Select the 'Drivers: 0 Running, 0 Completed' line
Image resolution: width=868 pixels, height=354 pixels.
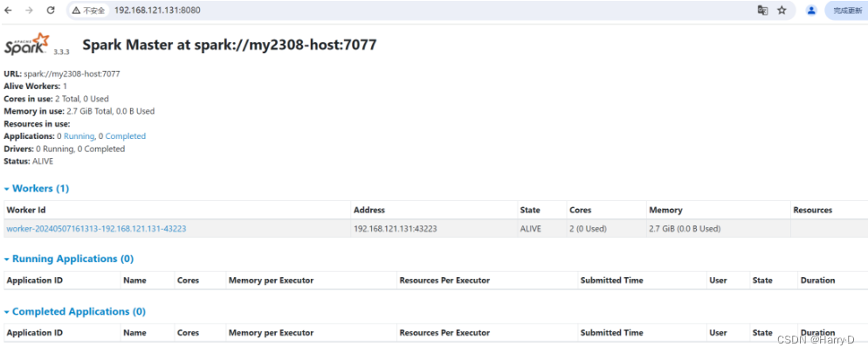[65, 149]
